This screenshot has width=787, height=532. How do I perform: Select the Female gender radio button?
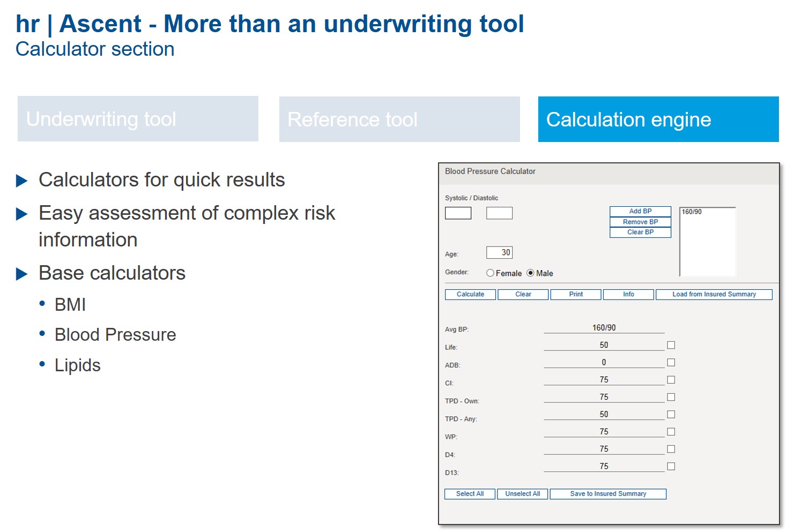(x=490, y=273)
